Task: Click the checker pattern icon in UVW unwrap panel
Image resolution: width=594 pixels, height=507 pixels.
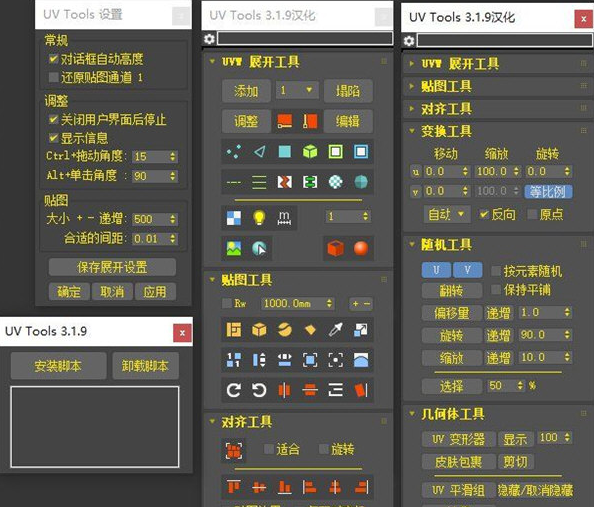Action: (234, 218)
